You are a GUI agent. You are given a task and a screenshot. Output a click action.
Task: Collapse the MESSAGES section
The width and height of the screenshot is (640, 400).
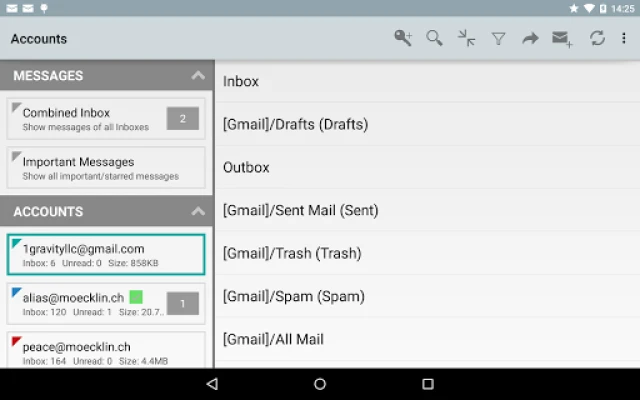198,76
